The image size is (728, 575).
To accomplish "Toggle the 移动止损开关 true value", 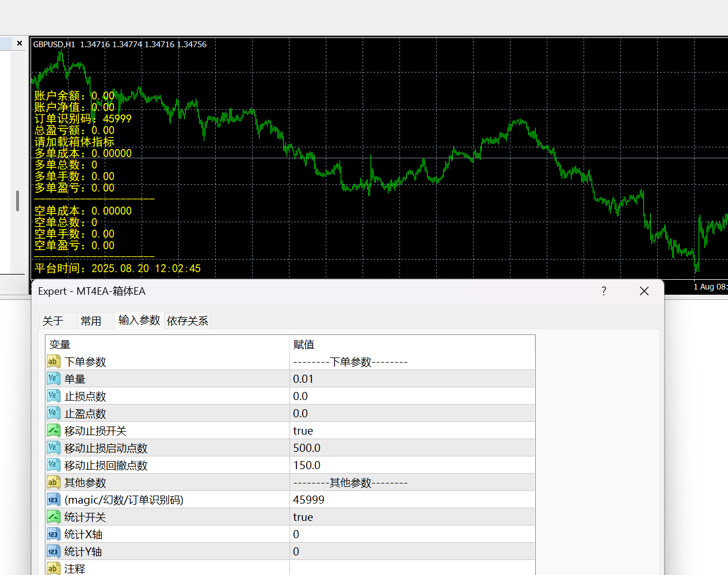I will [x=303, y=431].
